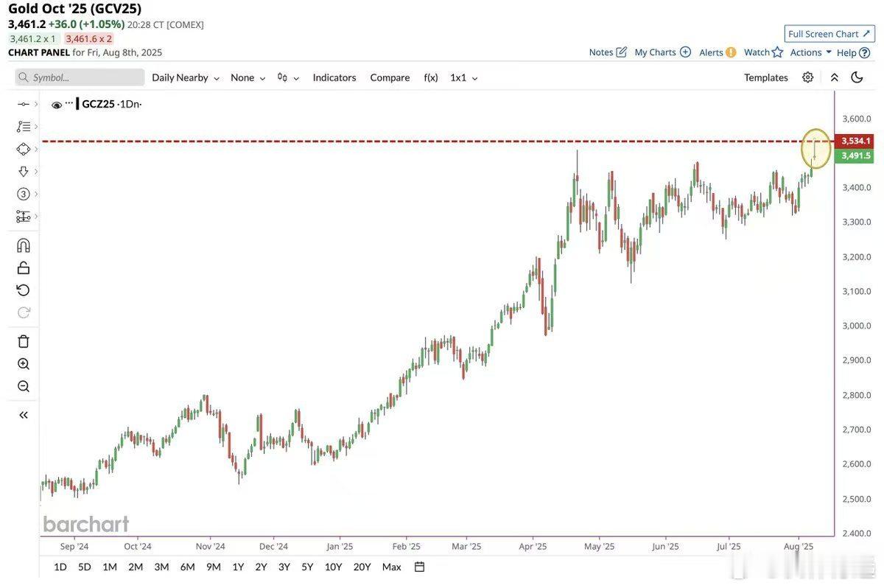Viewport: 884px width, 588px height.
Task: Toggle the lock drawings icon
Action: [x=24, y=267]
